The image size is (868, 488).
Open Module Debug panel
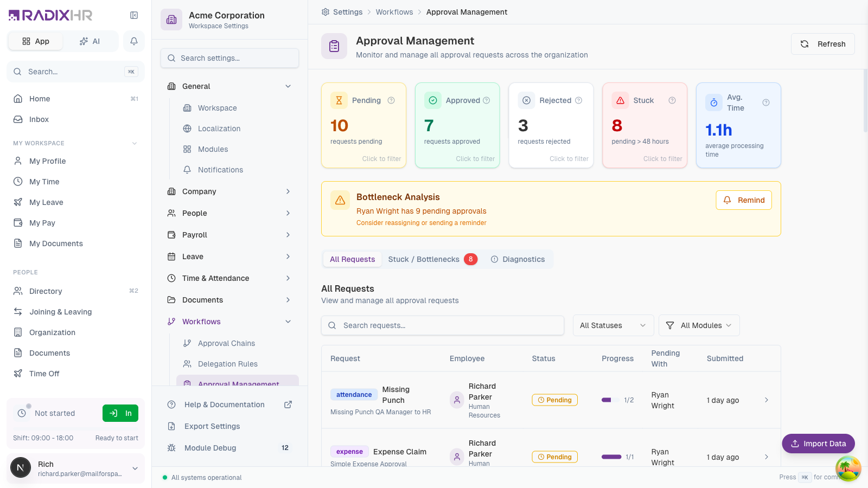[229, 448]
